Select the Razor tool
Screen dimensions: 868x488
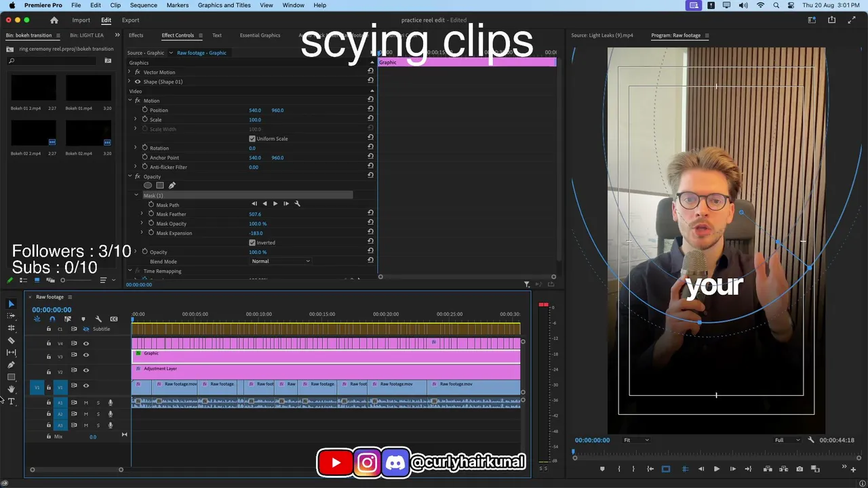point(11,340)
